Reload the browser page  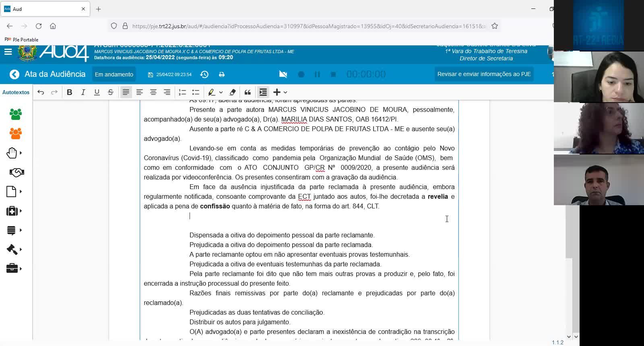coord(39,26)
